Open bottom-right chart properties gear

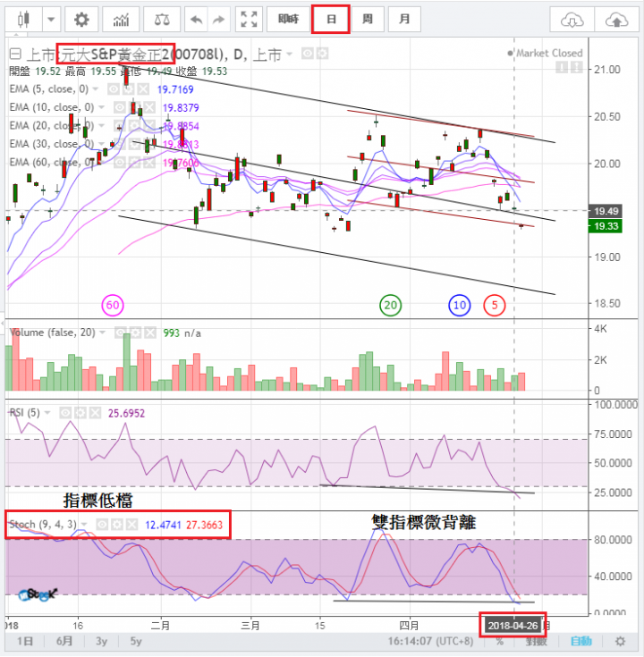coord(620,642)
